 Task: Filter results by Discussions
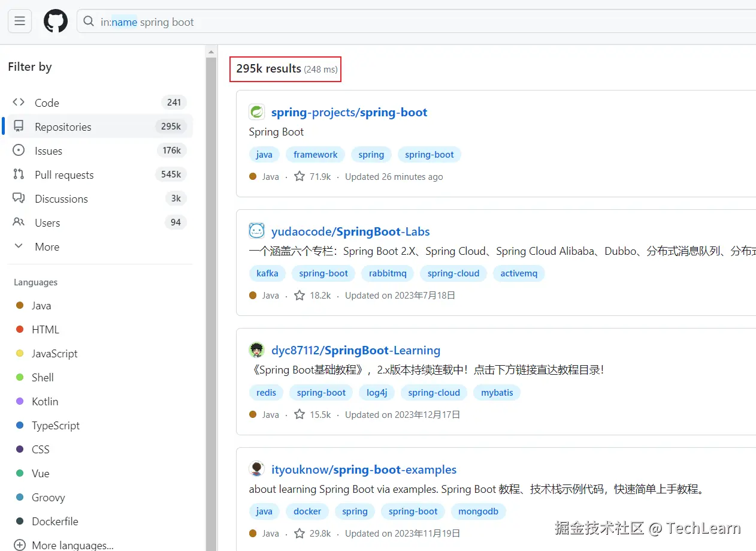(100, 198)
